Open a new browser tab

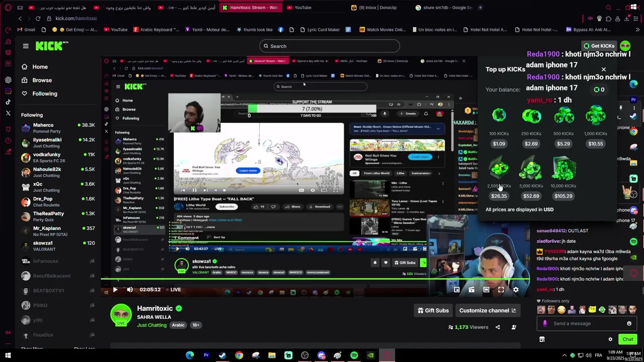480,8
